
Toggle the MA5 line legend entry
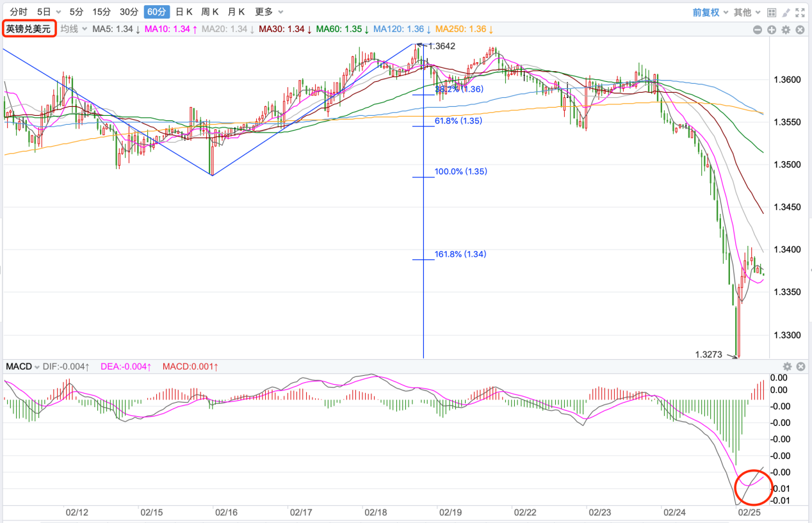[116, 29]
